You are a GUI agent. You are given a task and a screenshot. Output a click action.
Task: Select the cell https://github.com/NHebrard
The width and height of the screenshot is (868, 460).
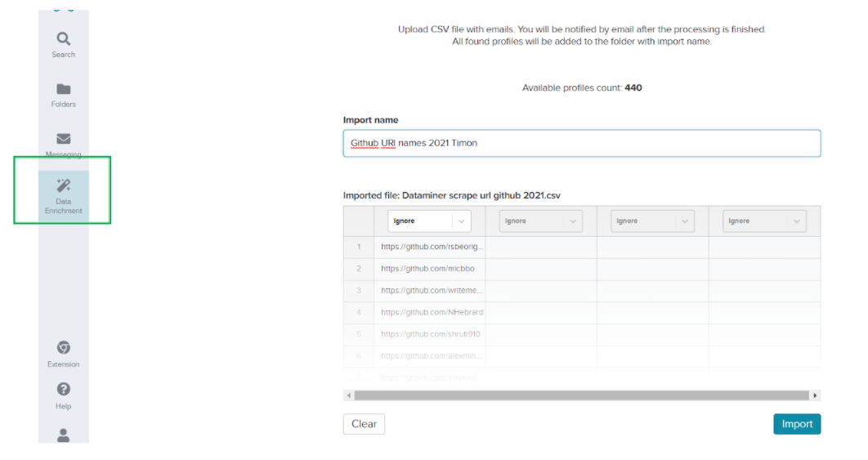(430, 312)
